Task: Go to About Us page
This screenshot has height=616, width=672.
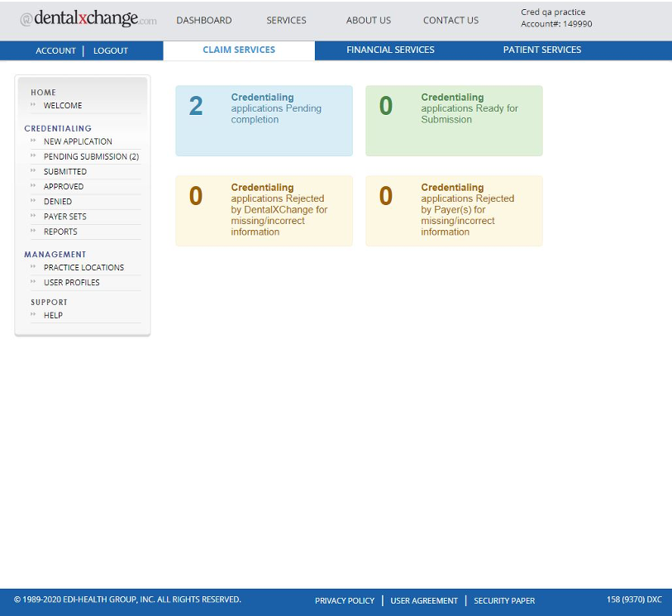Action: pos(369,21)
